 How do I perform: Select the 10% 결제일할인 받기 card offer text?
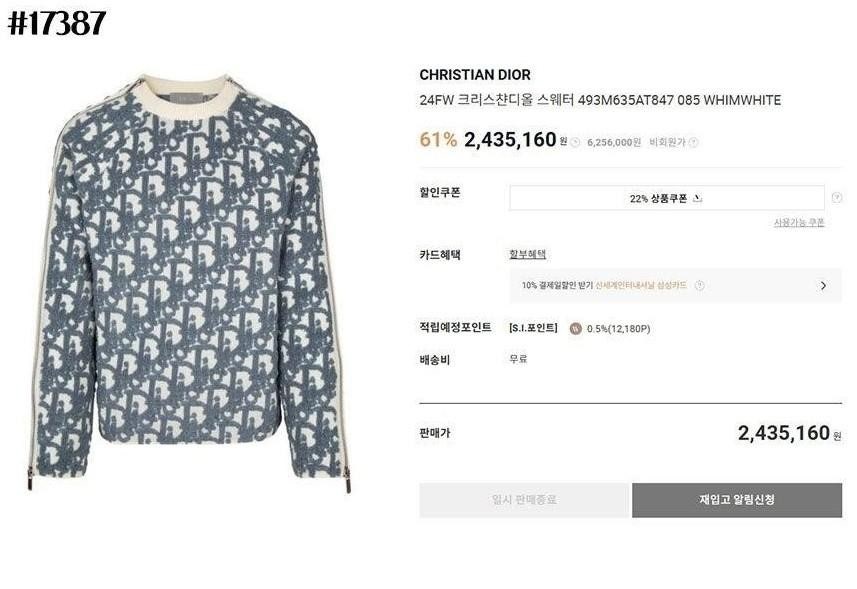coord(557,285)
